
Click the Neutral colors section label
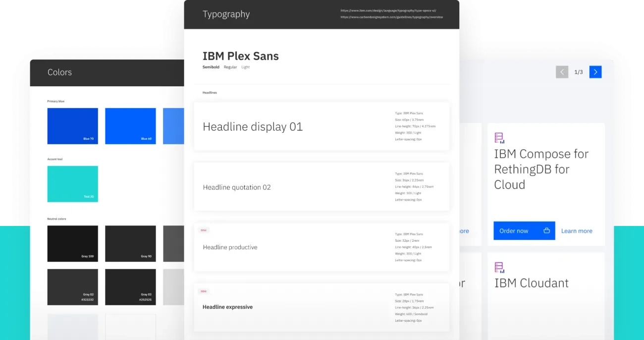(56, 219)
